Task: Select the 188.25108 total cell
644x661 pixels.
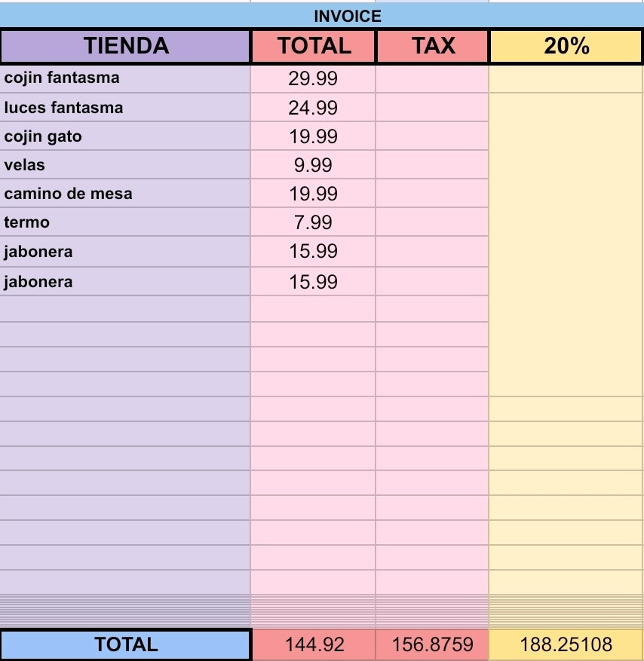Action: 566,644
